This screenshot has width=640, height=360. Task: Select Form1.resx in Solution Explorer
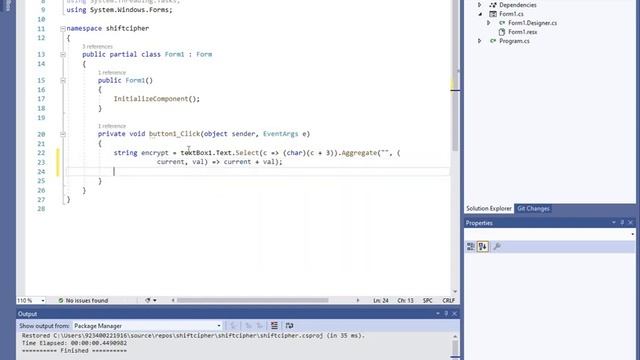coord(522,32)
